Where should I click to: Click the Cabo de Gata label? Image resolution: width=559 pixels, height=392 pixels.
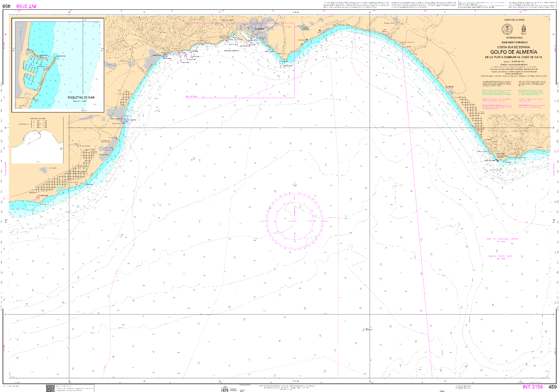click(490, 161)
